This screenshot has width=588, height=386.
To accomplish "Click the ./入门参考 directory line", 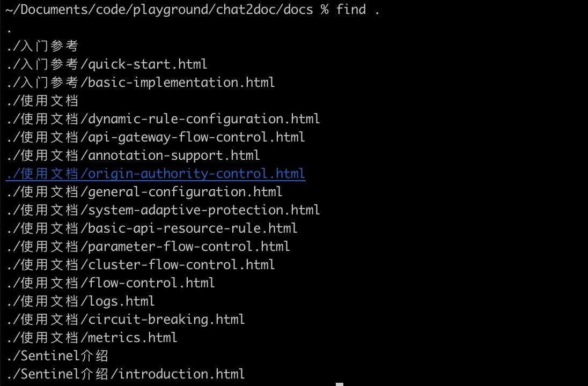I will pyautogui.click(x=43, y=46).
